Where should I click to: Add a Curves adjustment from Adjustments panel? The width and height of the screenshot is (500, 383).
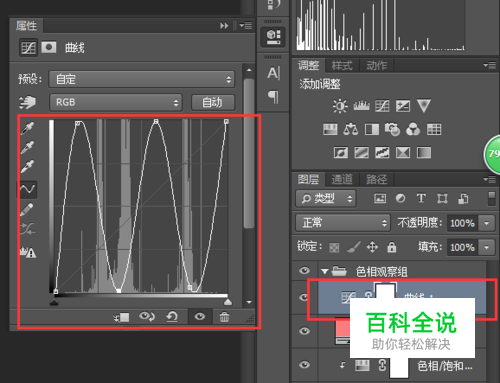382,106
